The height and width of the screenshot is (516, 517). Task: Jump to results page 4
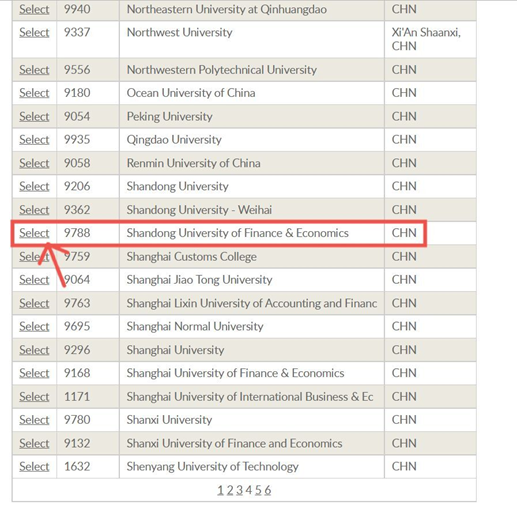pos(249,490)
